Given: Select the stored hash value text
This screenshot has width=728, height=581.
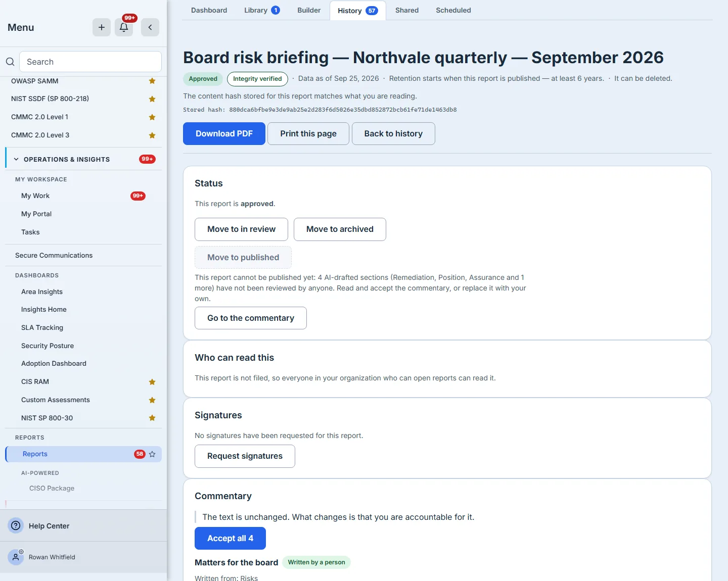Looking at the screenshot, I should pos(343,110).
